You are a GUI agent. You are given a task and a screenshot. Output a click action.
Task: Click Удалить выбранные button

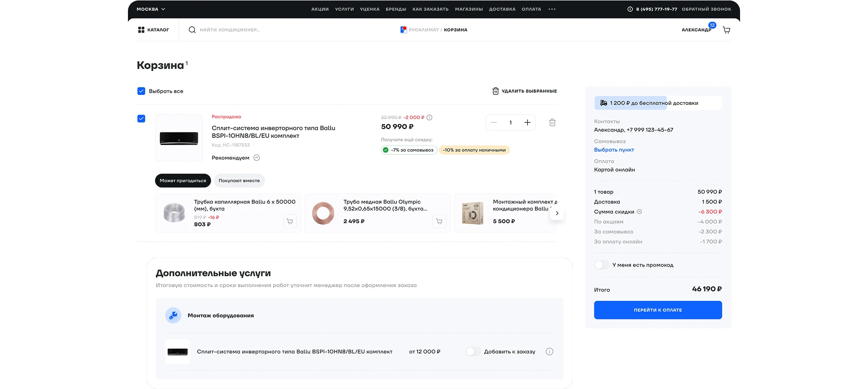(524, 91)
